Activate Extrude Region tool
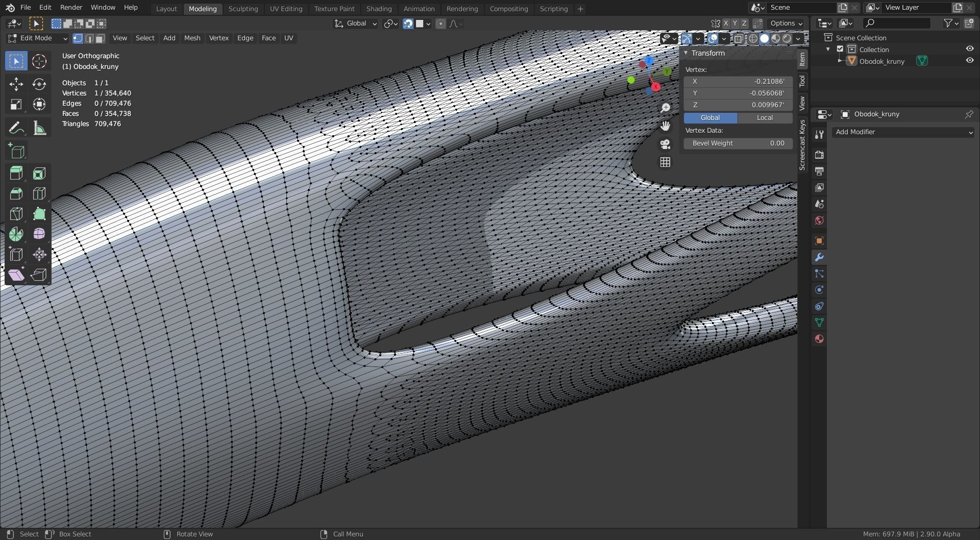 (16, 174)
